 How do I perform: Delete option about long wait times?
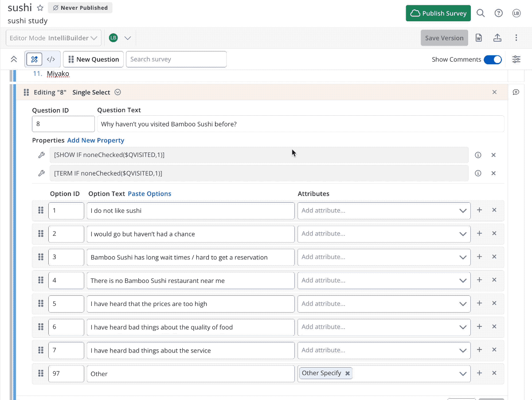click(494, 257)
